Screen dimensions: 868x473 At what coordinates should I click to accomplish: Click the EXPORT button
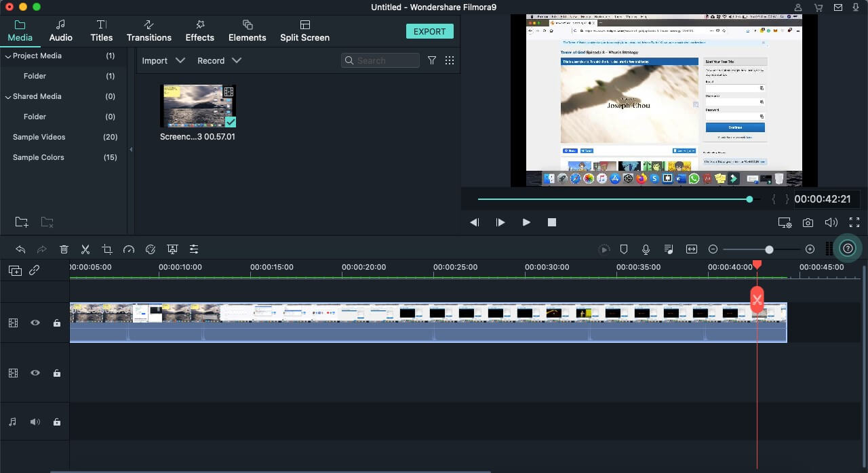point(430,31)
